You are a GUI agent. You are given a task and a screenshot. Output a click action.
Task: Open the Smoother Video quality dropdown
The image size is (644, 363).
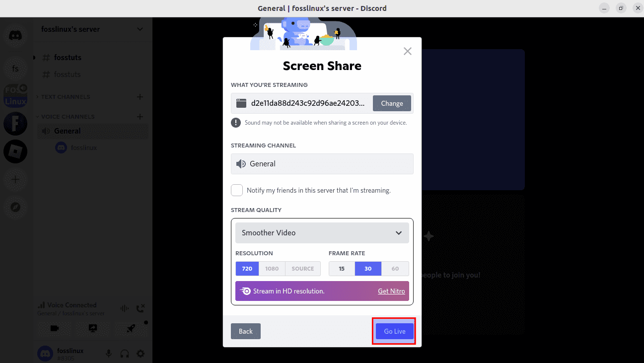point(322,233)
